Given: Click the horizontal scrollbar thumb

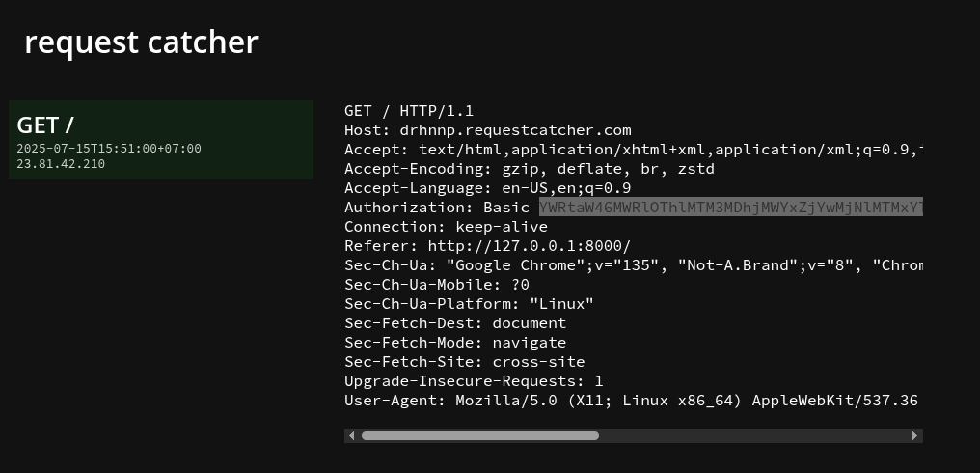Looking at the screenshot, I should click(x=480, y=435).
